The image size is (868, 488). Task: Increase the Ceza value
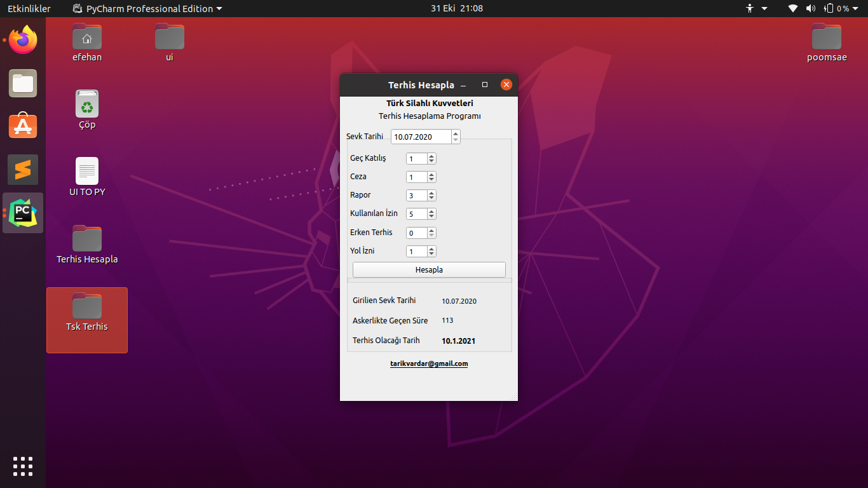click(x=431, y=175)
